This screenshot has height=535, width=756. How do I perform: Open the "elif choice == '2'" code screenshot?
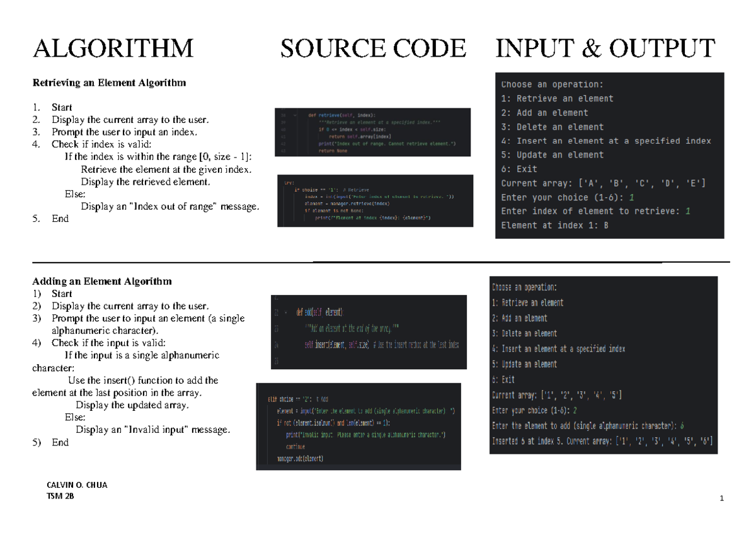click(358, 427)
